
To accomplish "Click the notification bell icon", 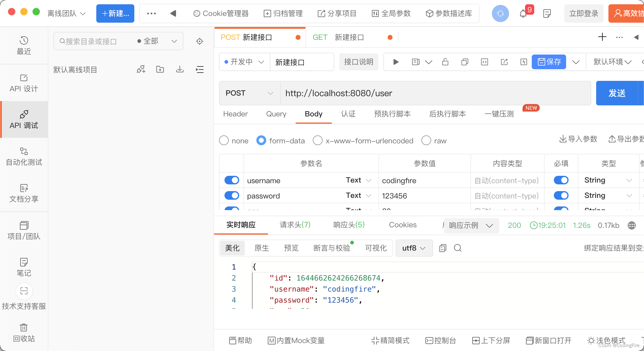I will [x=523, y=13].
